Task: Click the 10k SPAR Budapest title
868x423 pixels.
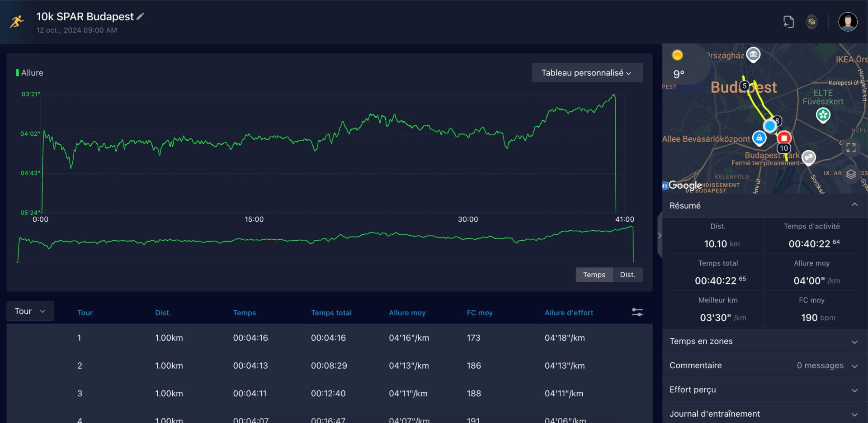Action: 85,16
